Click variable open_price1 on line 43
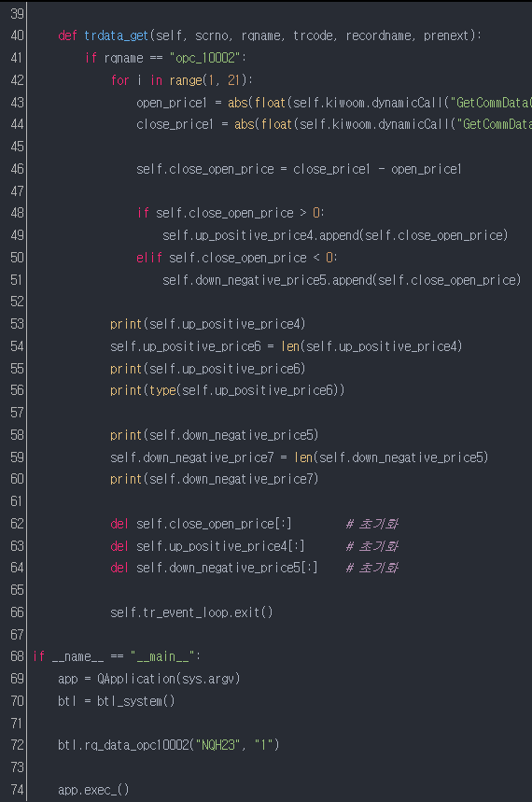Image resolution: width=532 pixels, height=802 pixels. point(172,103)
